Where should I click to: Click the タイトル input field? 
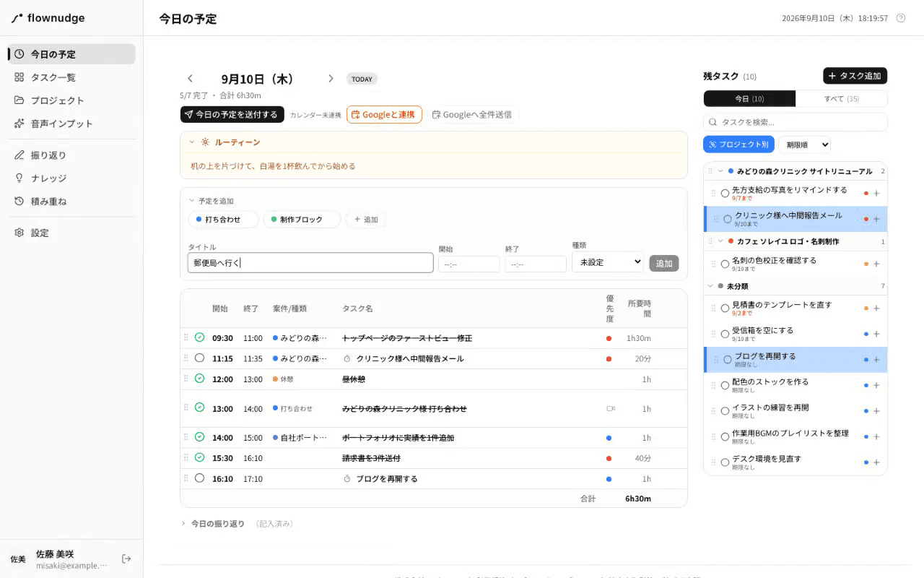point(310,263)
